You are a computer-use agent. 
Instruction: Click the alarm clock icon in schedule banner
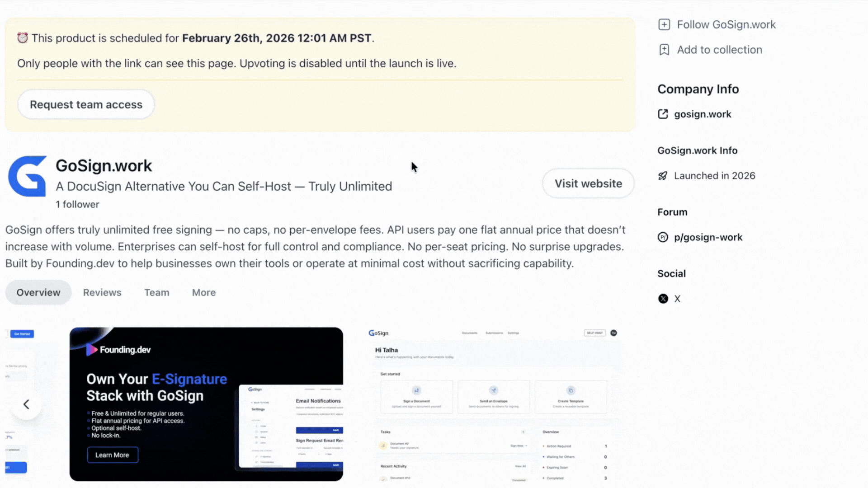(x=23, y=38)
